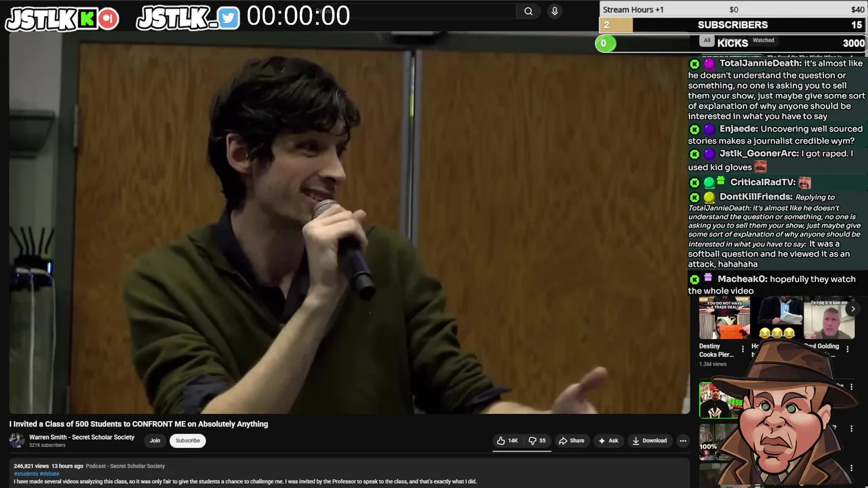This screenshot has width=868, height=488.
Task: Click Macheak0 username in chat
Action: pos(743,279)
